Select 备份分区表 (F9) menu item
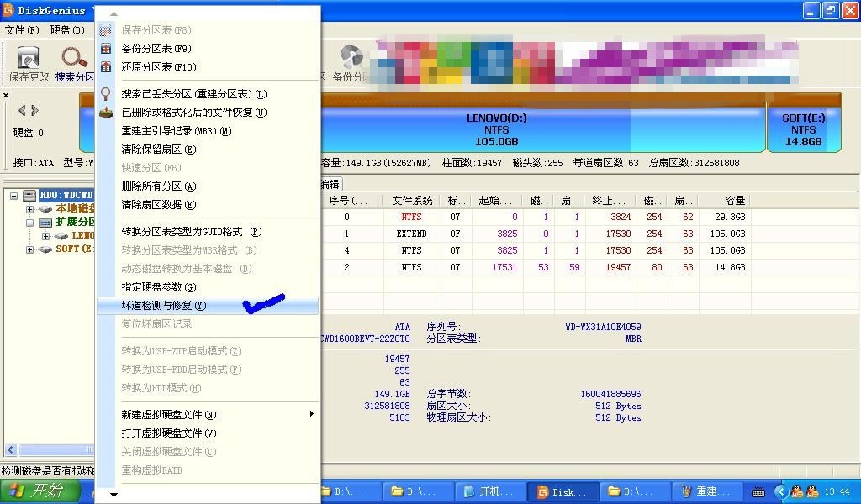This screenshot has width=861, height=504. point(208,48)
